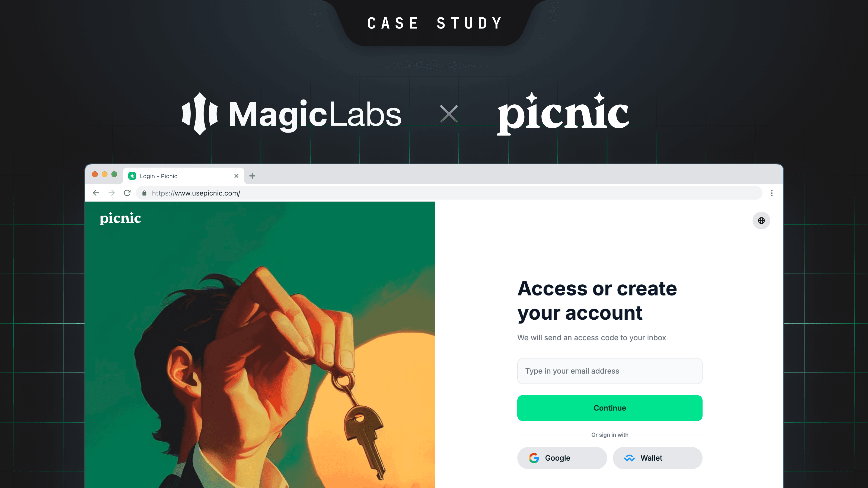The height and width of the screenshot is (488, 868).
Task: Open new tab with plus icon
Action: coord(252,176)
